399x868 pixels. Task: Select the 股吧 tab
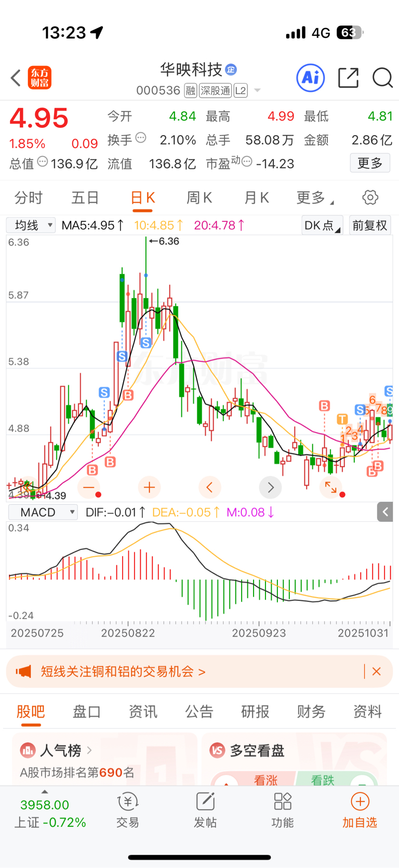(31, 712)
